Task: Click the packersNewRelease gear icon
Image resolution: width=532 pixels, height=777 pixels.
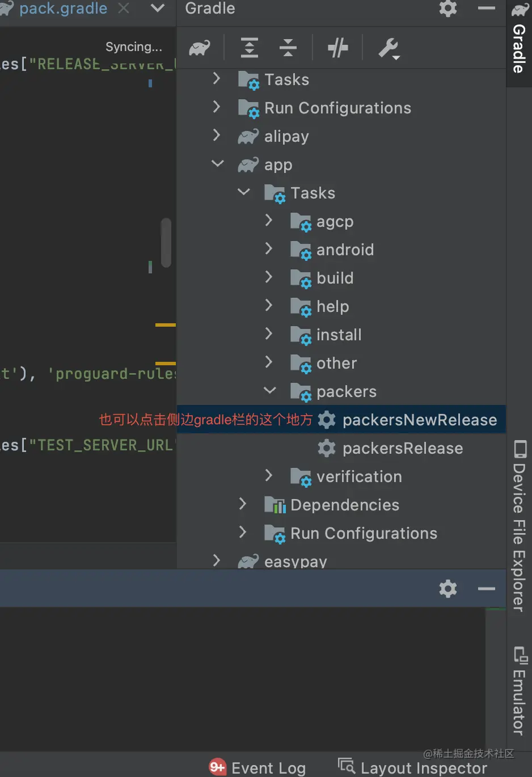Action: pos(327,420)
